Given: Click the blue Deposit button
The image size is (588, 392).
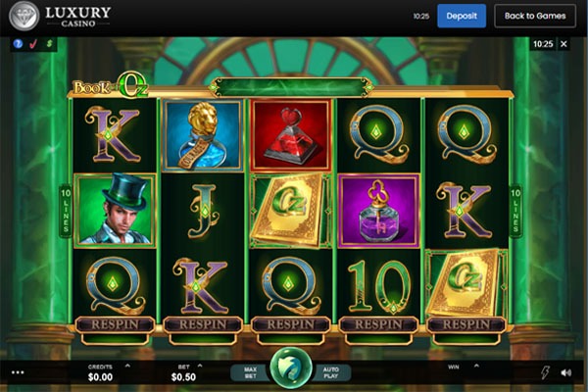Looking at the screenshot, I should tap(462, 16).
